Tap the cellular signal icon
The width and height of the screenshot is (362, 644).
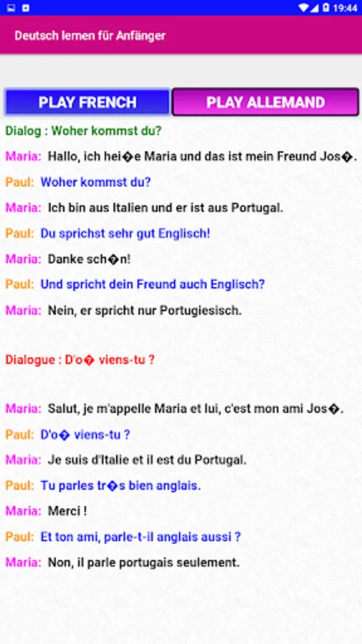[x=315, y=7]
